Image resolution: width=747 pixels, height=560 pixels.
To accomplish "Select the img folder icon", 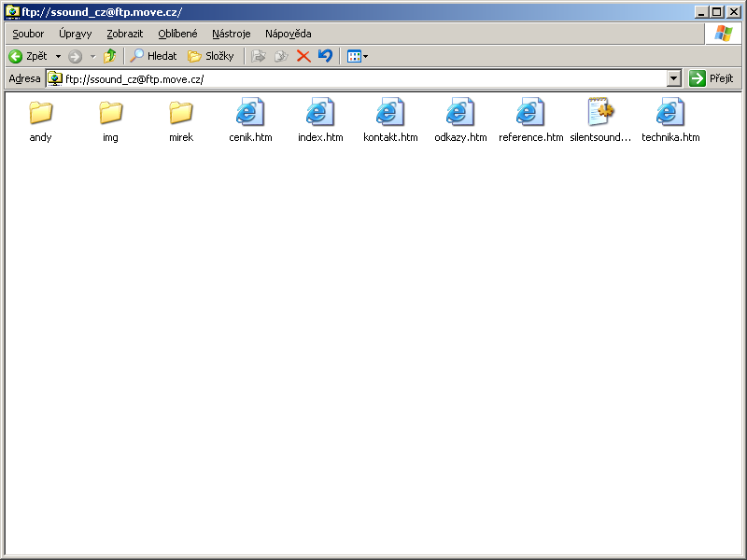I will tap(110, 112).
